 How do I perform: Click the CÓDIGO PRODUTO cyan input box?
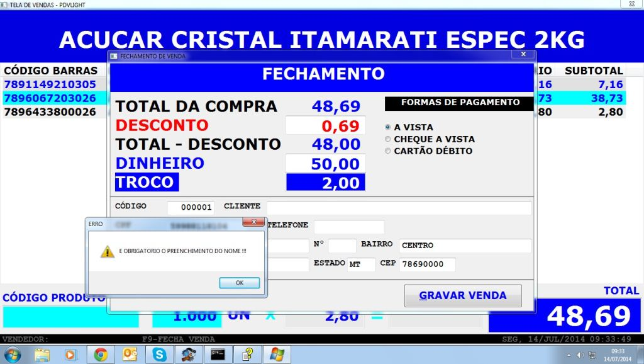tap(70, 317)
